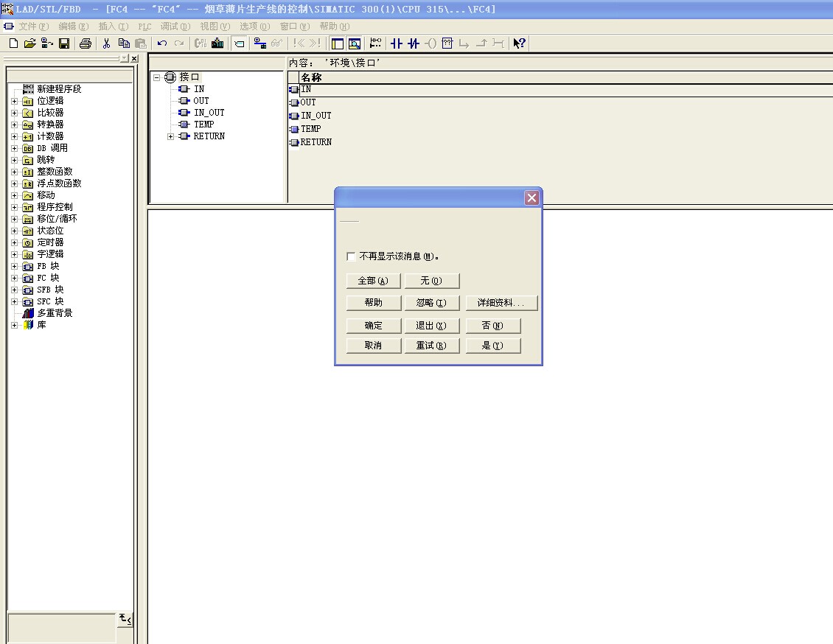Click the Copy icon in the toolbar
This screenshot has height=644, width=833.
(x=124, y=43)
